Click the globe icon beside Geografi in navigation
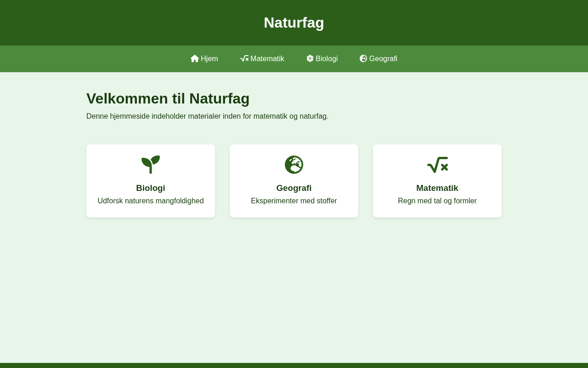588x368 pixels. pyautogui.click(x=363, y=58)
